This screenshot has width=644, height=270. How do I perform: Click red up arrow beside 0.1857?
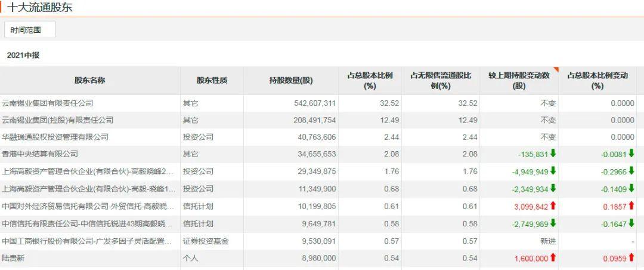(631, 206)
